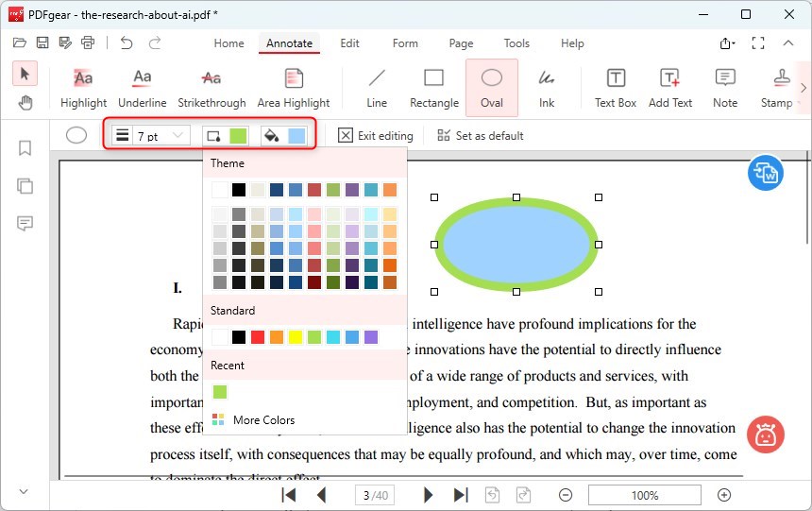Select the Oval shape tool
812x511 pixels.
491,88
